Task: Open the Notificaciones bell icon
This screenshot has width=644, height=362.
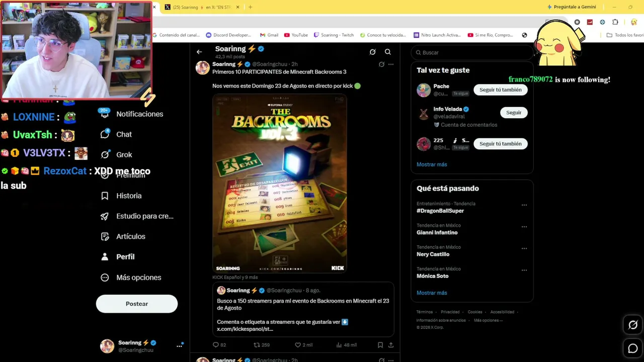Action: click(105, 114)
